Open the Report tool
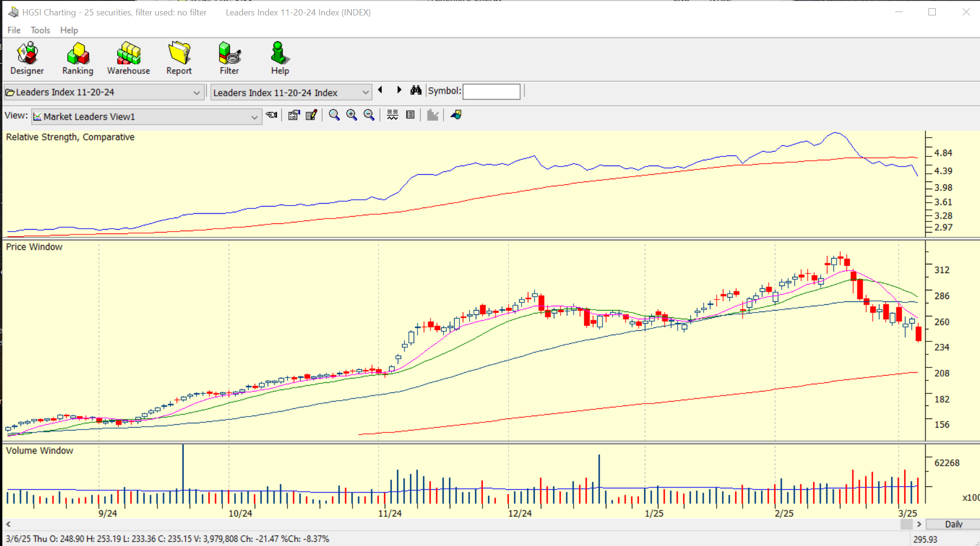The image size is (980, 546). point(179,58)
